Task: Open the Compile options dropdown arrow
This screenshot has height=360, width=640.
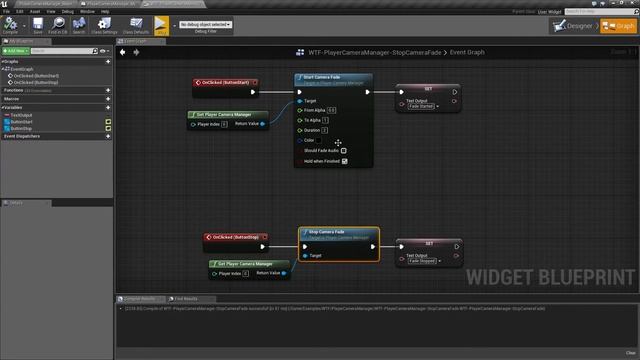Action: click(x=24, y=25)
